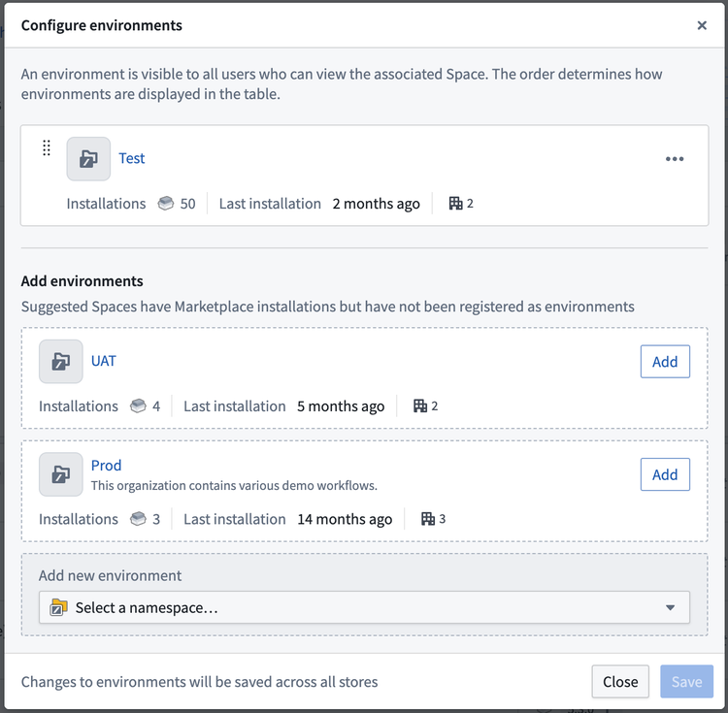Click the installations icon in the UAT row
Viewport: 728px width, 713px height.
[x=138, y=406]
